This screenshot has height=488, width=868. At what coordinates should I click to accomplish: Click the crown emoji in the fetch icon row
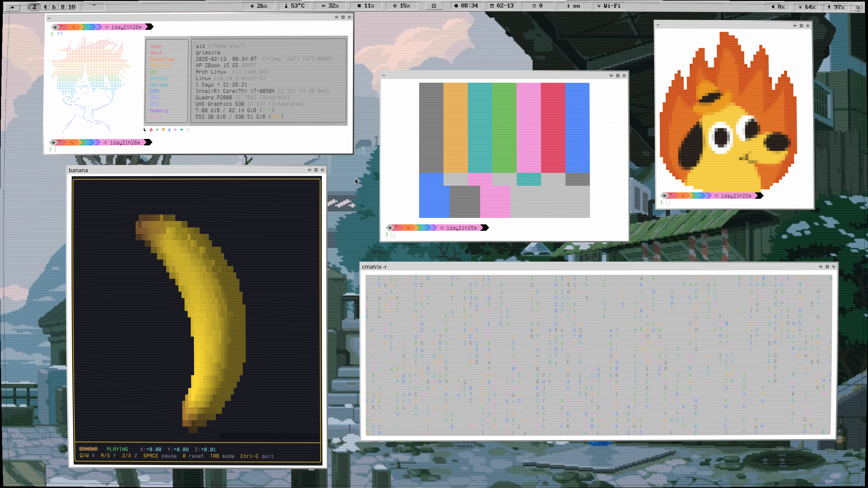(x=182, y=129)
